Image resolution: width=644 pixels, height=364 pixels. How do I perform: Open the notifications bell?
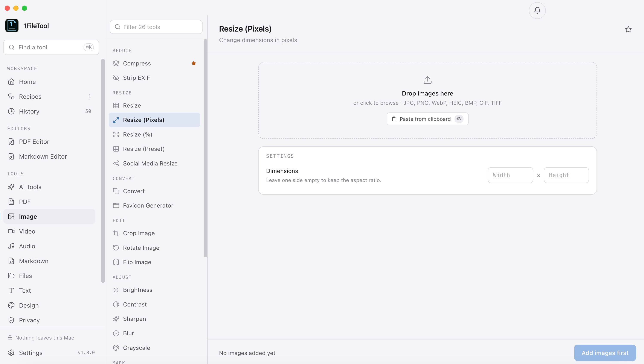pos(537,11)
